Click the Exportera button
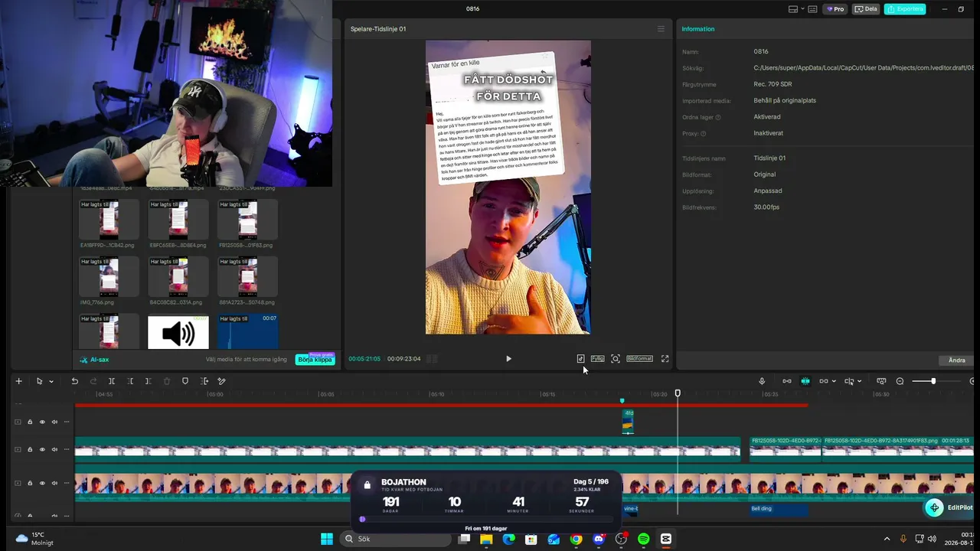 [x=905, y=9]
